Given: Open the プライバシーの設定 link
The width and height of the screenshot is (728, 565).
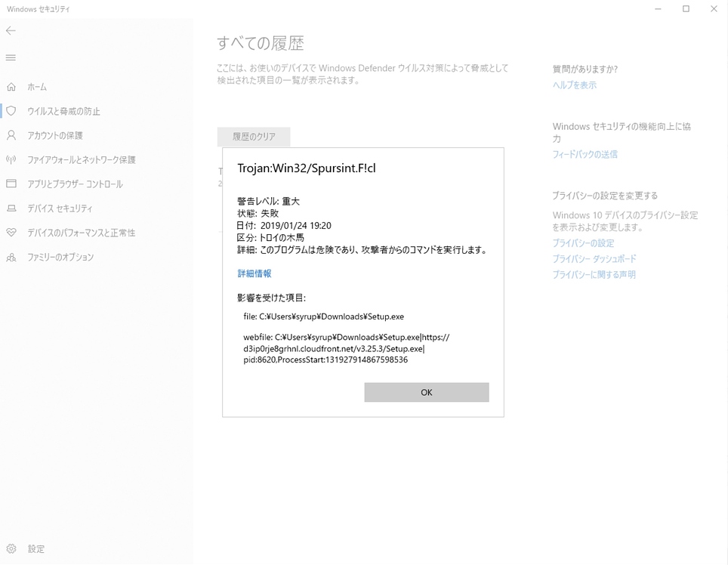Looking at the screenshot, I should coord(583,242).
